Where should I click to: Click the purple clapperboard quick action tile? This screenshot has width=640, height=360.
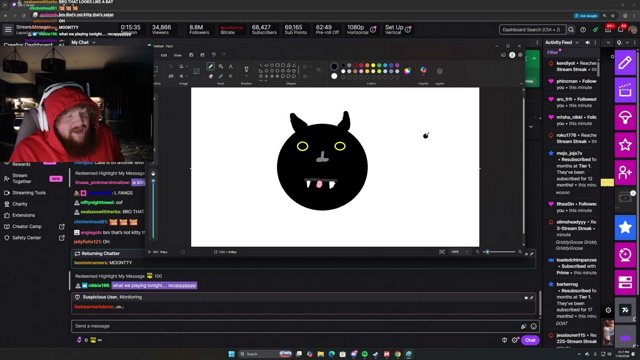click(625, 90)
